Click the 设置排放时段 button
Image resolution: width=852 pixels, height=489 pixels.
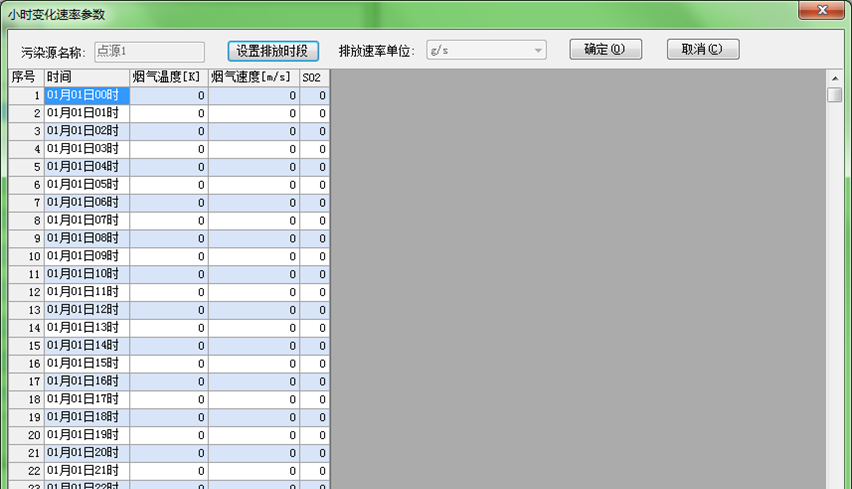pos(277,50)
